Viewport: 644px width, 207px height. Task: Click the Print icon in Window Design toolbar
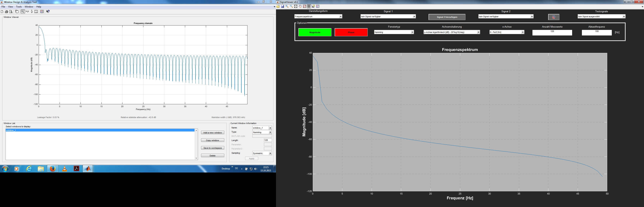pos(7,11)
